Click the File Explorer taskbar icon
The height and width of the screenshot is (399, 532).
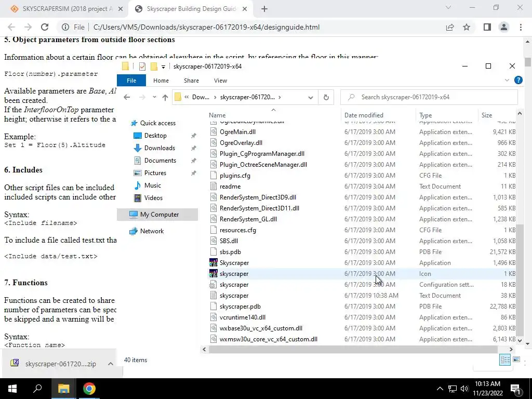(63, 389)
